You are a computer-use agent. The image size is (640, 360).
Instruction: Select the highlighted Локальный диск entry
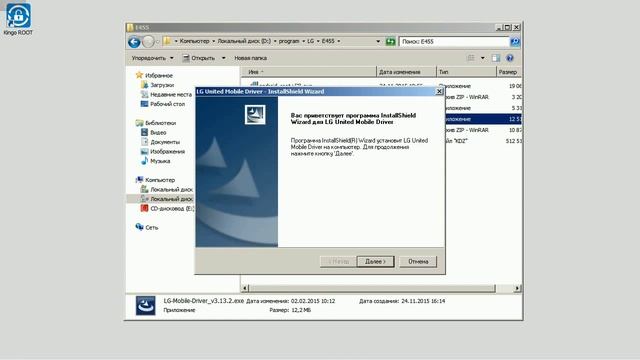(167, 199)
